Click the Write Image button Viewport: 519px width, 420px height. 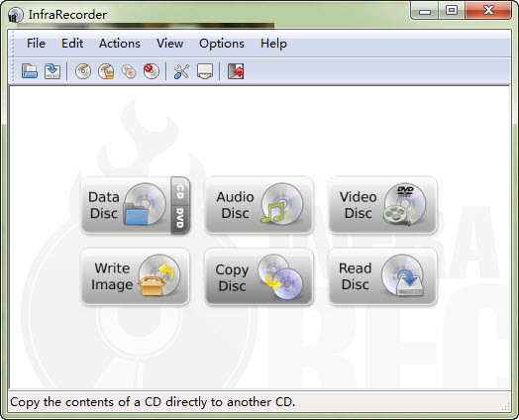click(136, 276)
